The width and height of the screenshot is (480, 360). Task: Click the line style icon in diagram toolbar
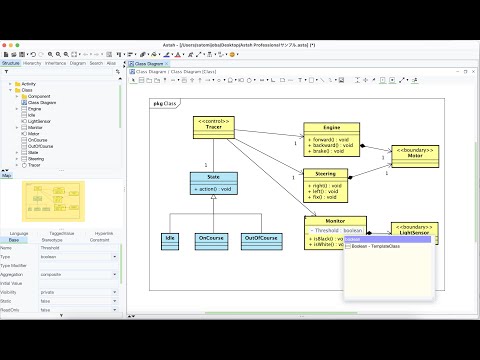click(402, 80)
